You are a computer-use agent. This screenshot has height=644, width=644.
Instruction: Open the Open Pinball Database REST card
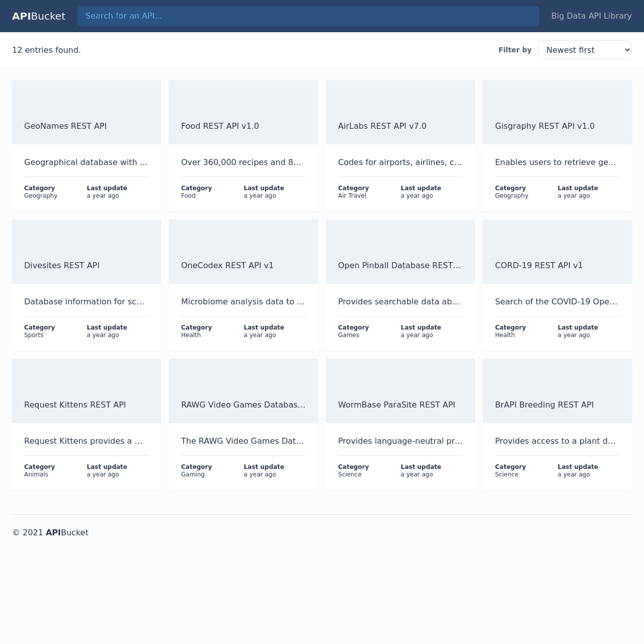pos(400,285)
